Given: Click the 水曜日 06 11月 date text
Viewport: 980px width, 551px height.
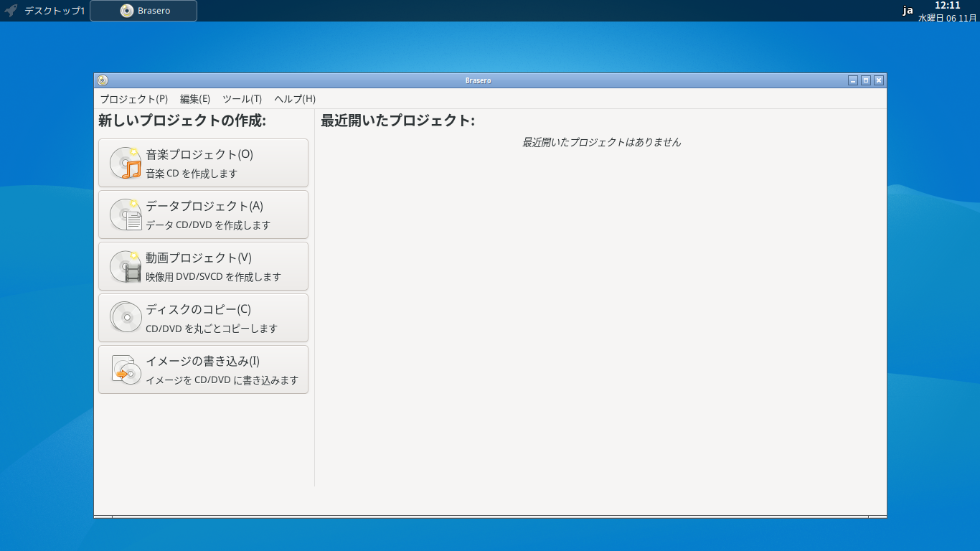Looking at the screenshot, I should click(947, 18).
